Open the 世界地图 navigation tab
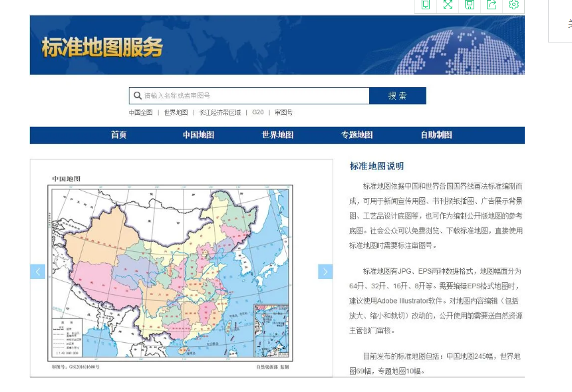Image resolution: width=572 pixels, height=392 pixels. [277, 135]
